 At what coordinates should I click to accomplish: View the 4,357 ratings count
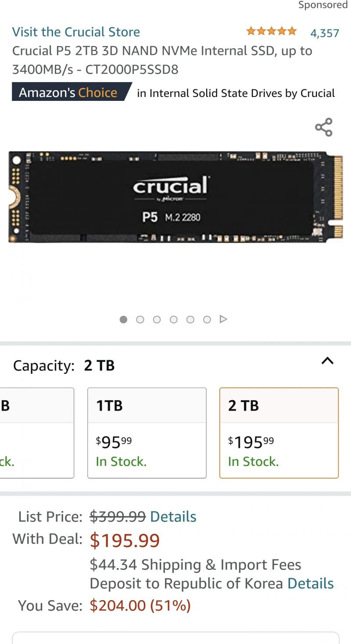click(x=325, y=33)
